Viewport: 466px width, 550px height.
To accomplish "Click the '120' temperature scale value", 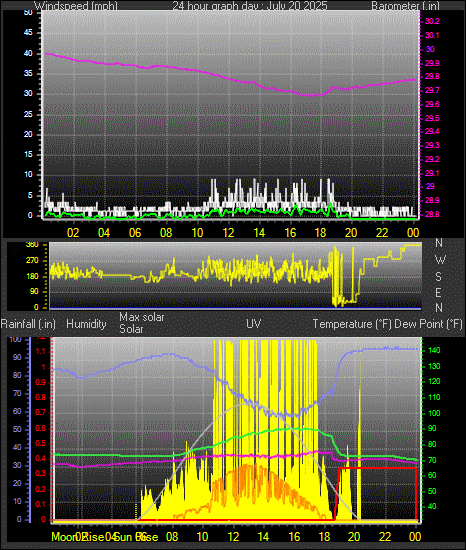I will [434, 382].
